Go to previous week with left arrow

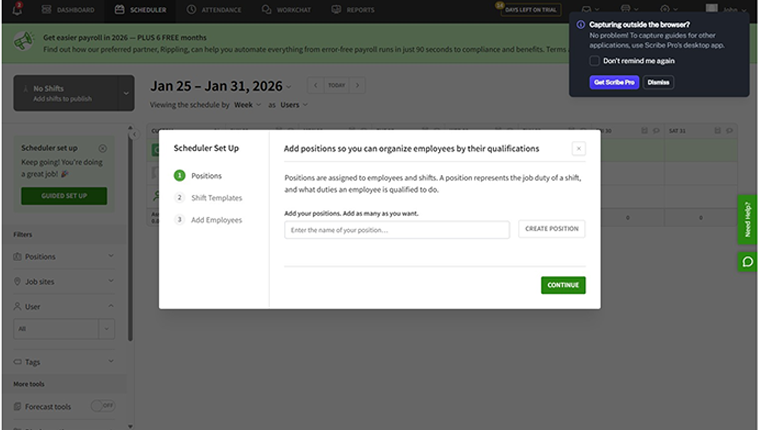[315, 85]
